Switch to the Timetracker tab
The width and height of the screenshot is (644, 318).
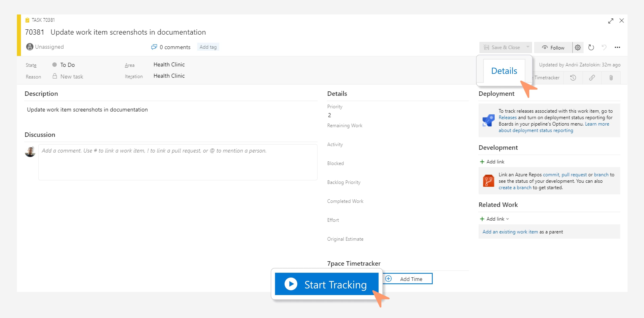pyautogui.click(x=547, y=78)
